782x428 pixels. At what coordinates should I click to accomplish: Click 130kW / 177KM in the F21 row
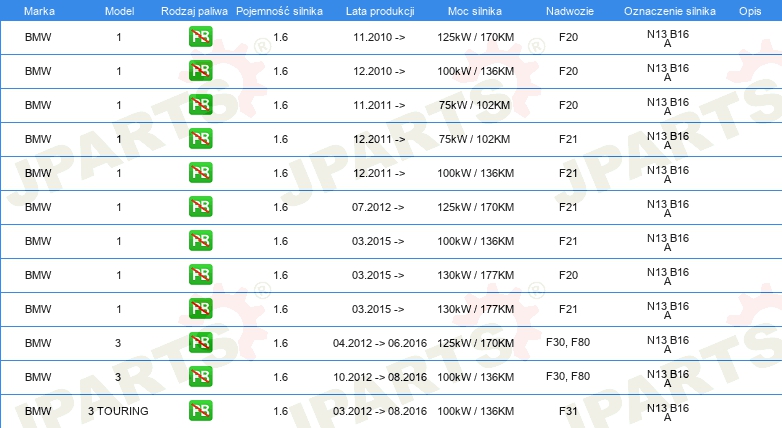[x=475, y=309]
